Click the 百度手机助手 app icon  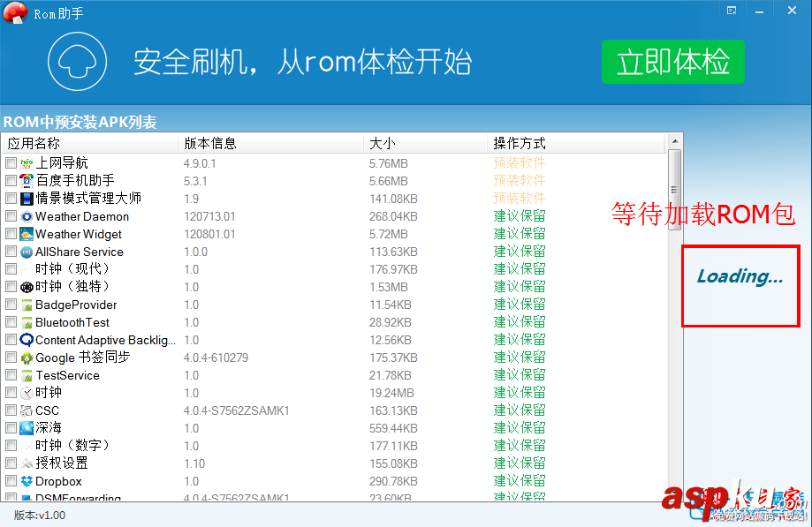point(27,180)
